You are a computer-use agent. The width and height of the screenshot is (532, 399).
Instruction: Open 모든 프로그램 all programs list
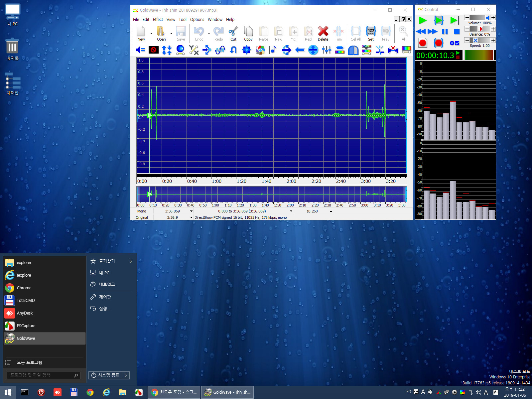pyautogui.click(x=45, y=362)
